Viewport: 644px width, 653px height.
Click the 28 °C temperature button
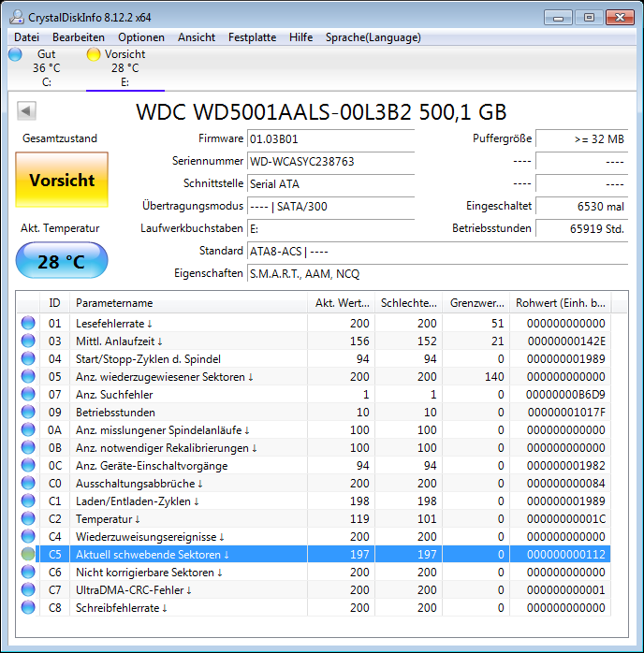(62, 261)
